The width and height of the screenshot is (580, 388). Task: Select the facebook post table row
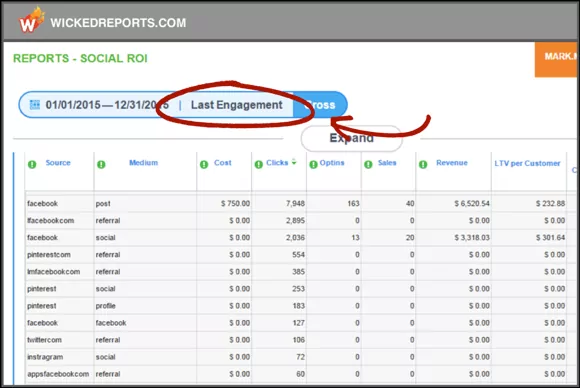(x=296, y=203)
